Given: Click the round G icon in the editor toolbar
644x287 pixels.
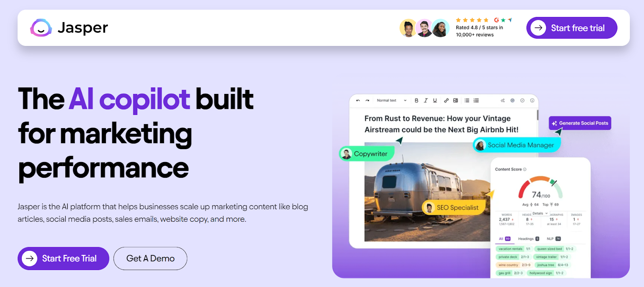Looking at the screenshot, I should pos(512,100).
